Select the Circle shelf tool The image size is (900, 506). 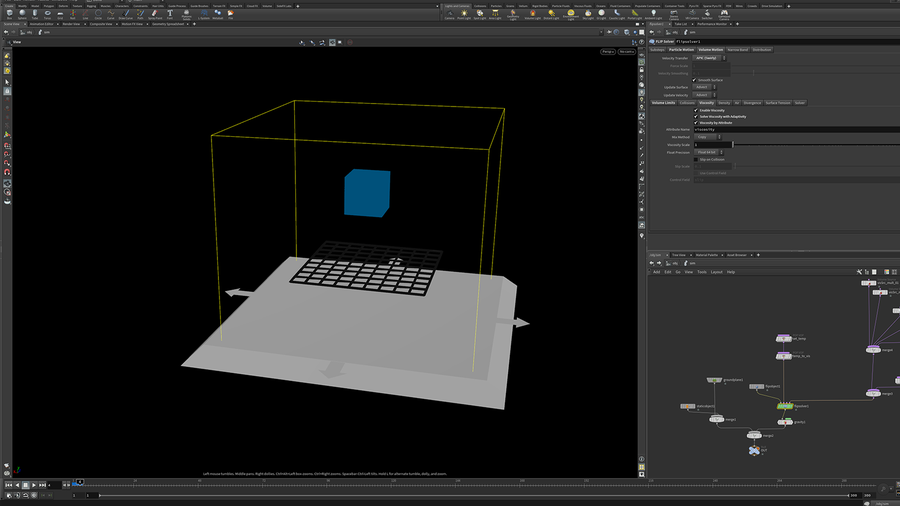(98, 14)
